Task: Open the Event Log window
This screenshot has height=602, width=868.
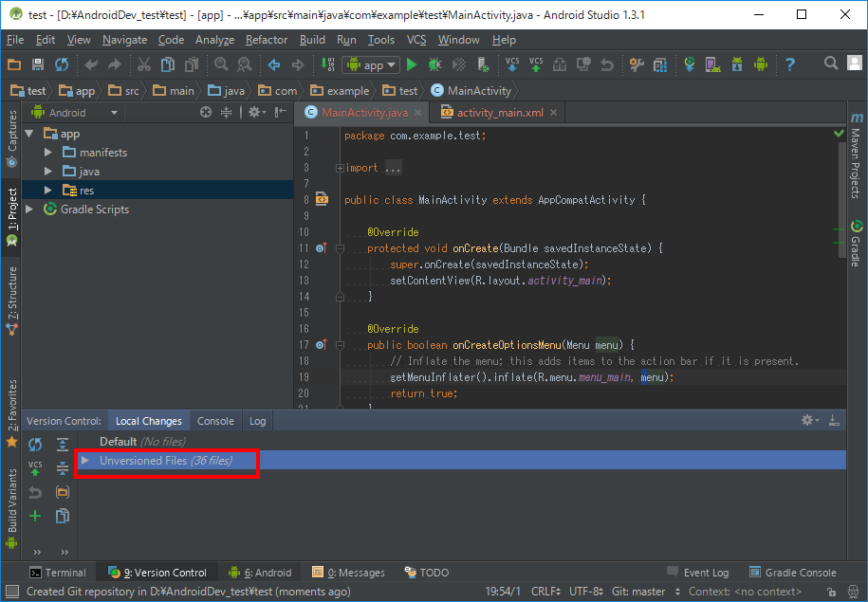Action: point(698,573)
